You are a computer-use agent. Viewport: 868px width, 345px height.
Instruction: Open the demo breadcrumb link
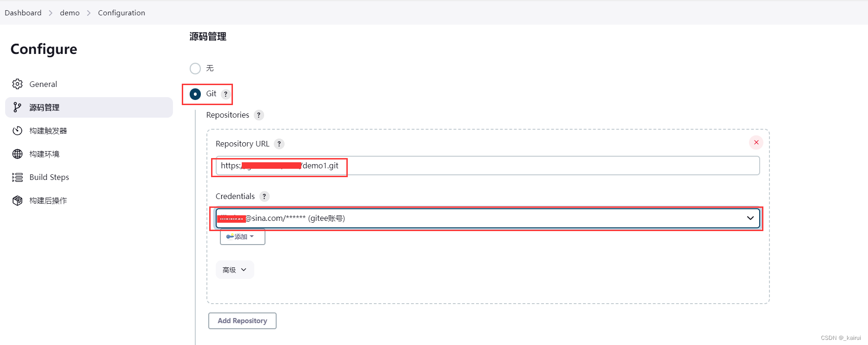click(70, 13)
